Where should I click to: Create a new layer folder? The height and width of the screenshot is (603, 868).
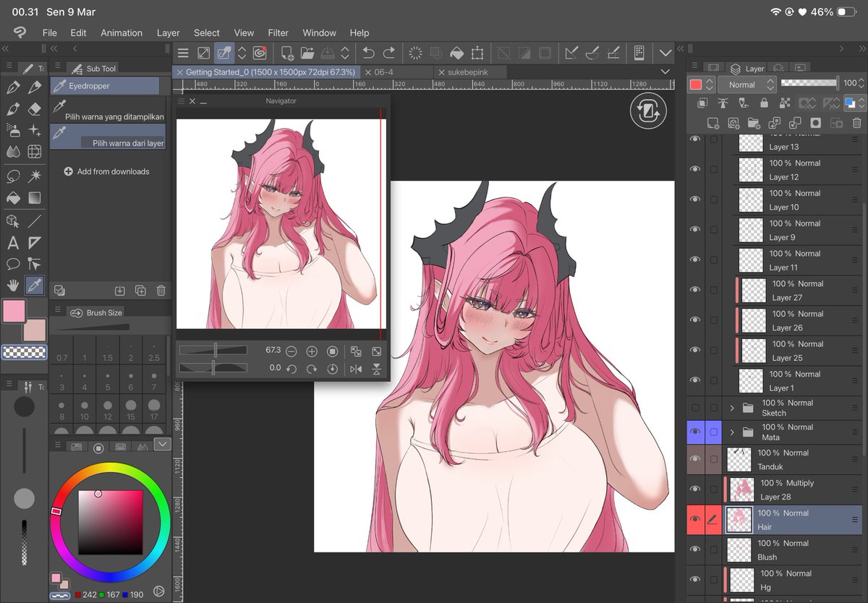click(x=754, y=123)
